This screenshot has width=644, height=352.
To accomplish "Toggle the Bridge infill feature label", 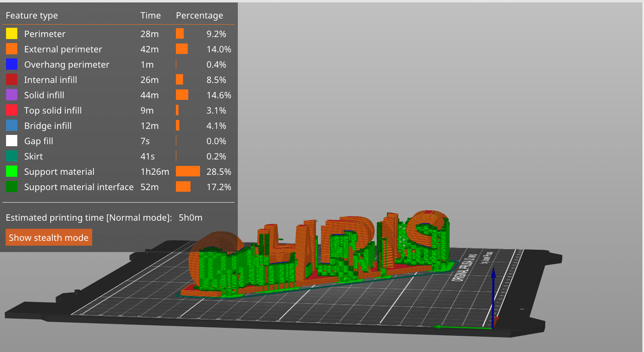I will click(x=48, y=126).
